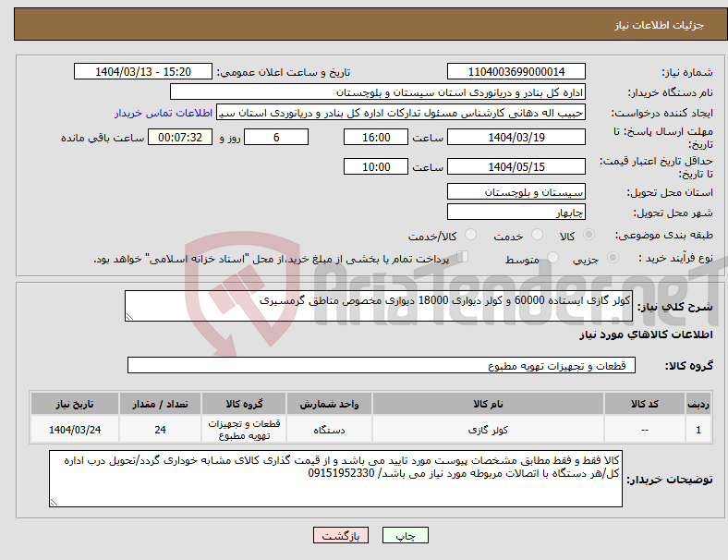This screenshot has width=728, height=560.
Task: Click the delivery city field چابهار
Action: pos(516,212)
